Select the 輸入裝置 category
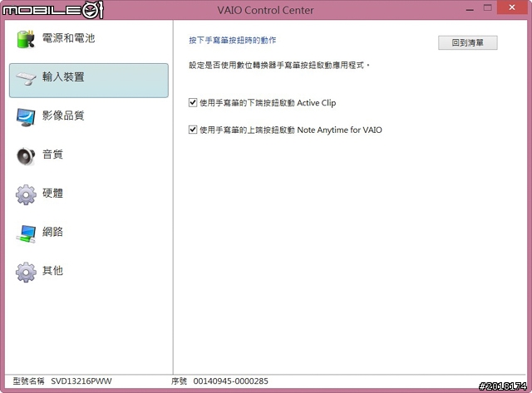 (89, 81)
